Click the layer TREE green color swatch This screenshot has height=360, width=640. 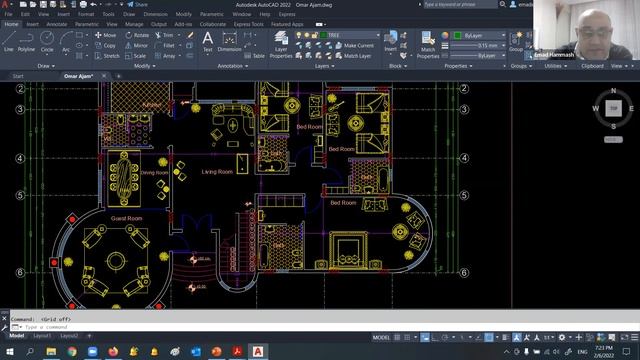coord(324,35)
